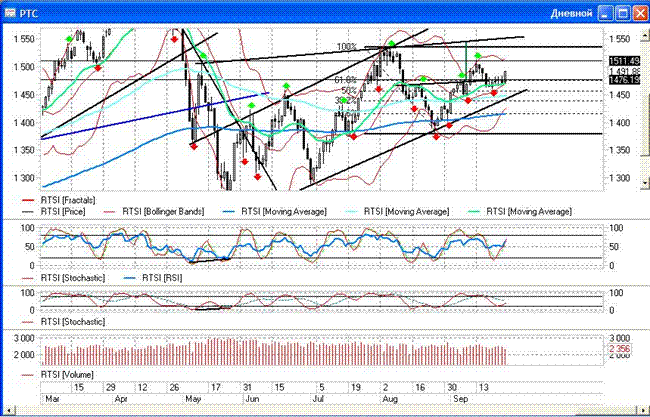Close the PTC chart window
This screenshot has height=417, width=650.
(x=640, y=14)
